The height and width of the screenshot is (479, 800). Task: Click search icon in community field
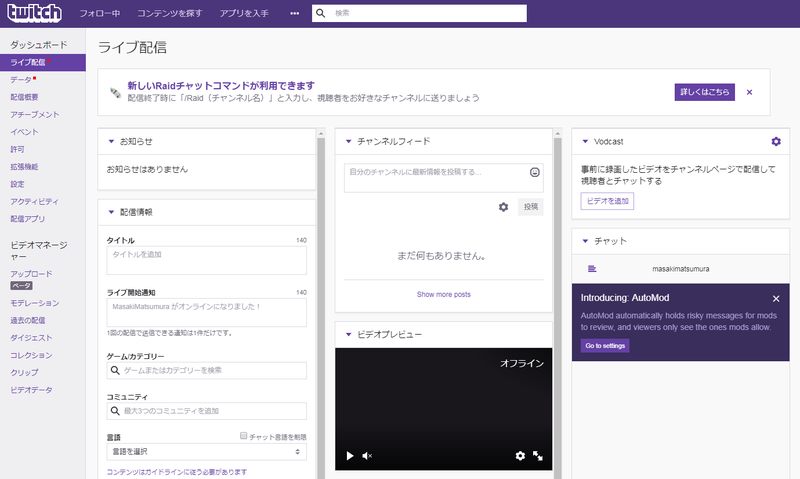coord(115,411)
